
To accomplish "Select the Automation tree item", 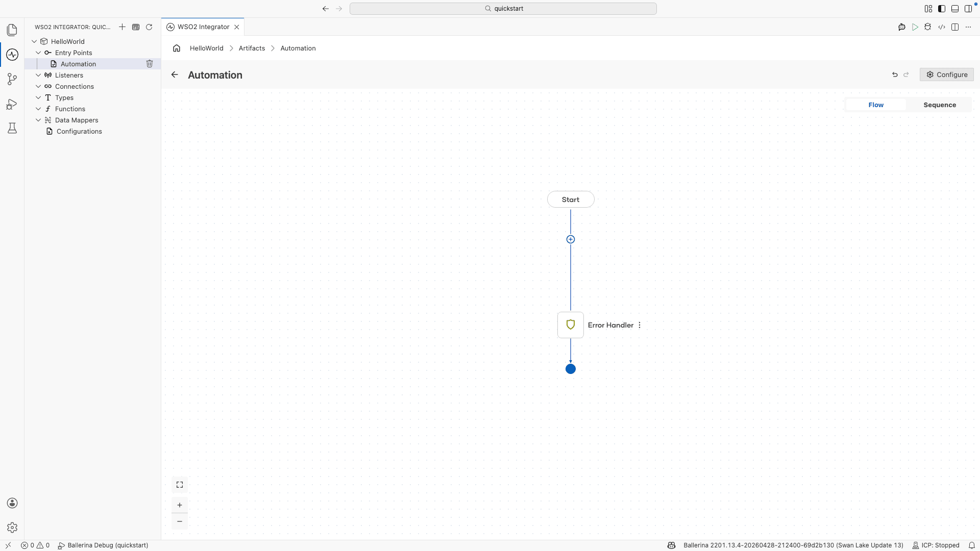I will pos(92,64).
